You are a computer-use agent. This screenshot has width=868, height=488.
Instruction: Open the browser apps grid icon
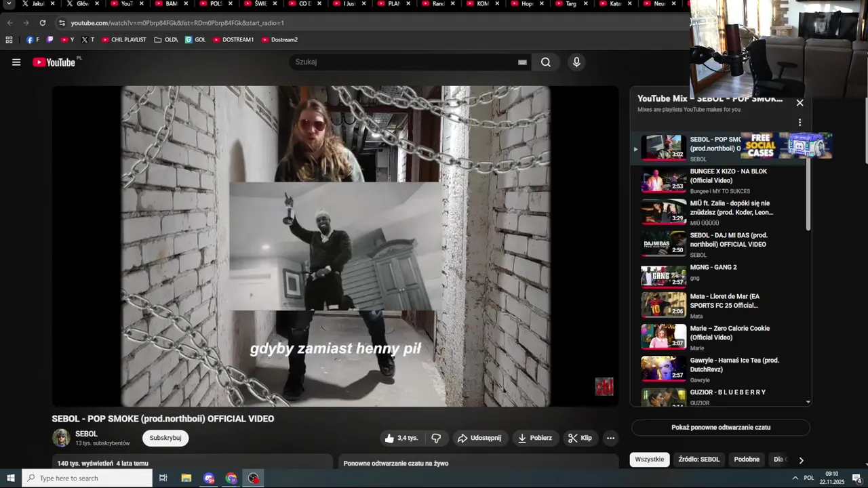point(9,40)
